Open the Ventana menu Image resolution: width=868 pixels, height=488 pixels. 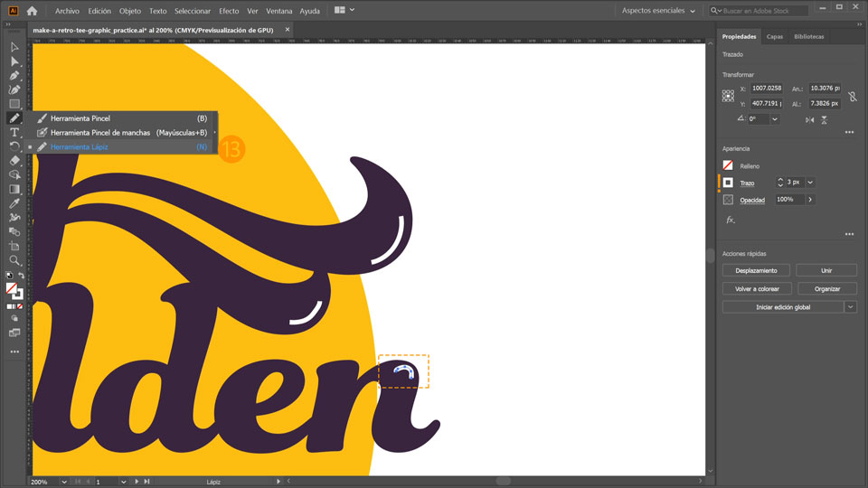pos(279,11)
